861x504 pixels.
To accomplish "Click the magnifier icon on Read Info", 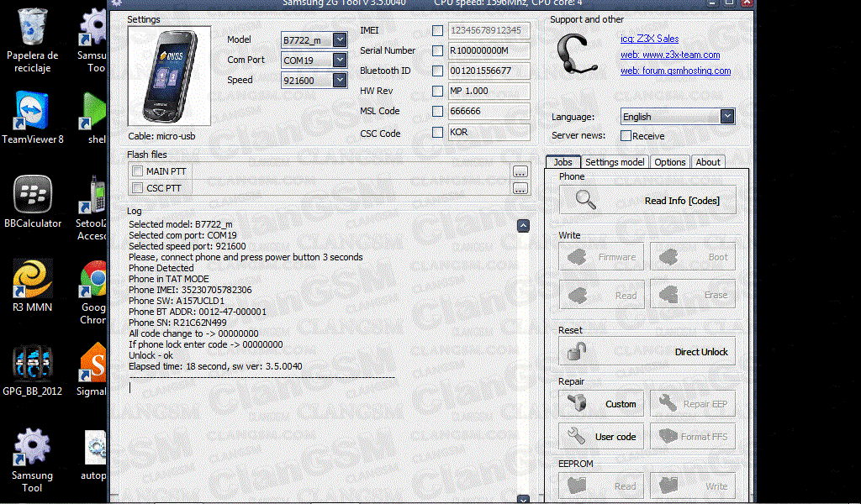I will [x=585, y=200].
